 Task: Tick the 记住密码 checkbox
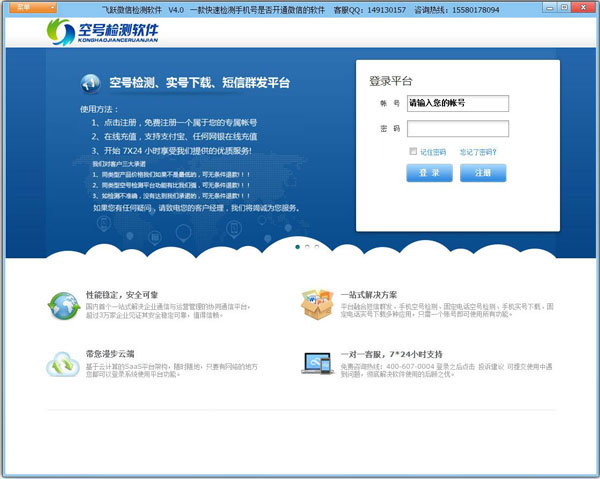412,152
